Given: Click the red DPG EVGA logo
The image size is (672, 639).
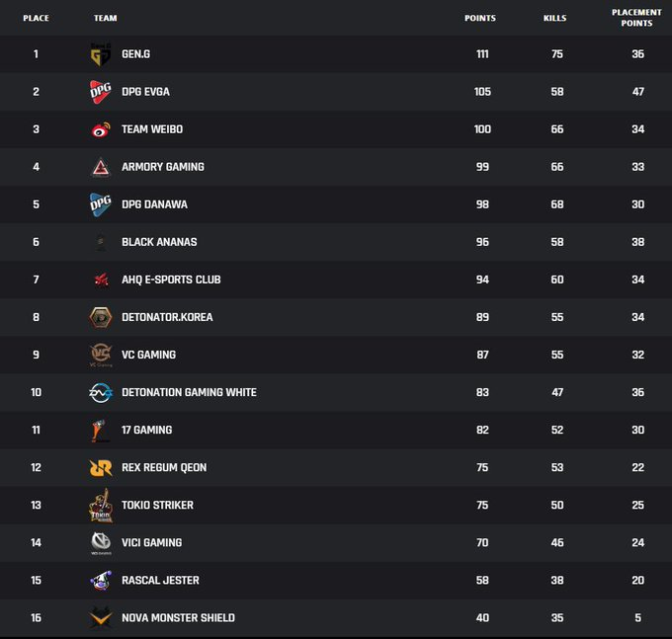Looking at the screenshot, I should [101, 92].
